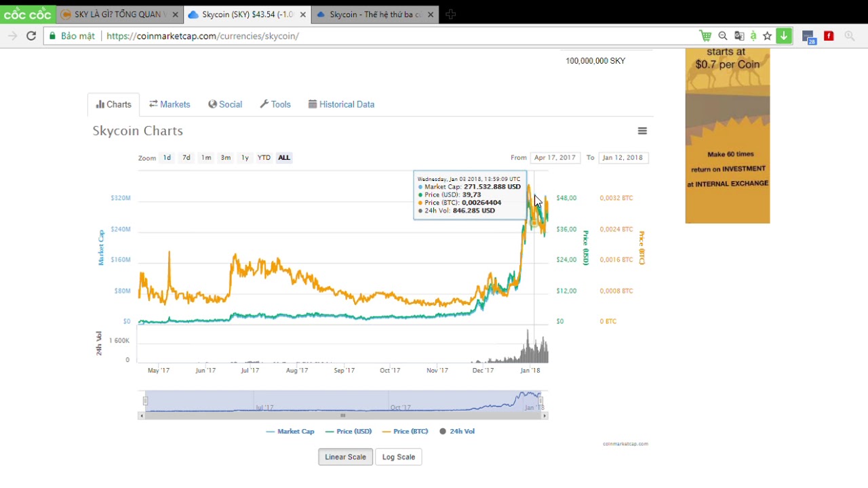Image resolution: width=868 pixels, height=488 pixels.
Task: Toggle Price (USD) series in legend
Action: click(x=349, y=431)
